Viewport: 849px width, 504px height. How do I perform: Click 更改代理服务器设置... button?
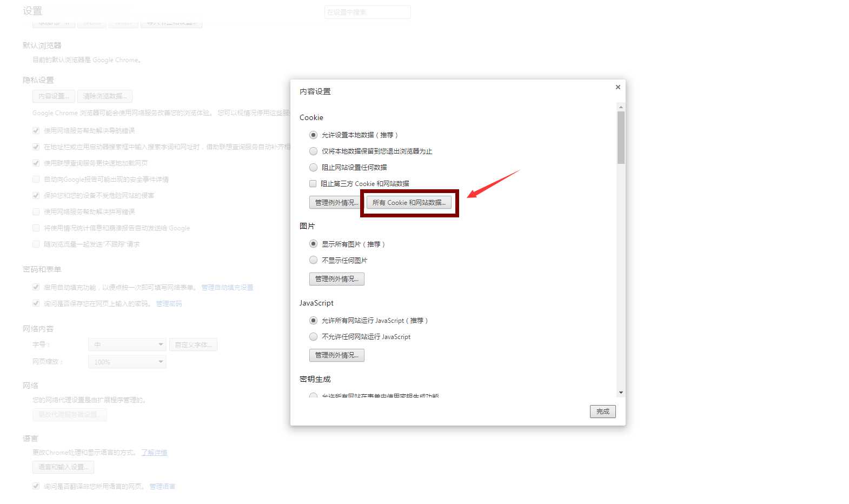pos(70,415)
